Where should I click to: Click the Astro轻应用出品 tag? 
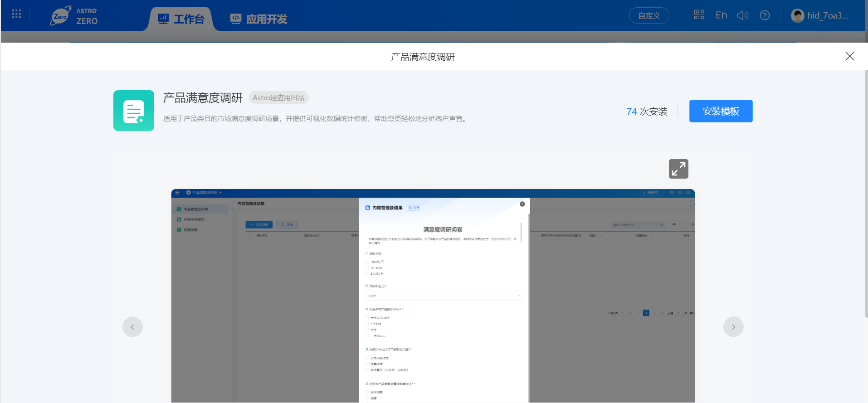pos(278,97)
